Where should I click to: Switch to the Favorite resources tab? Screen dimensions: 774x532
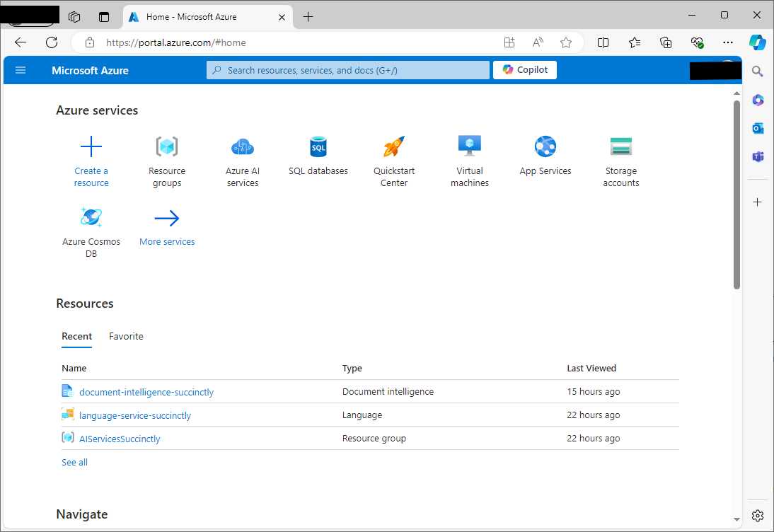tap(126, 337)
